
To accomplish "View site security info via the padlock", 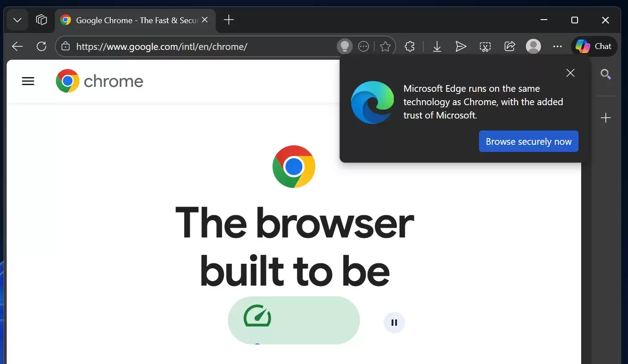I will [x=65, y=46].
